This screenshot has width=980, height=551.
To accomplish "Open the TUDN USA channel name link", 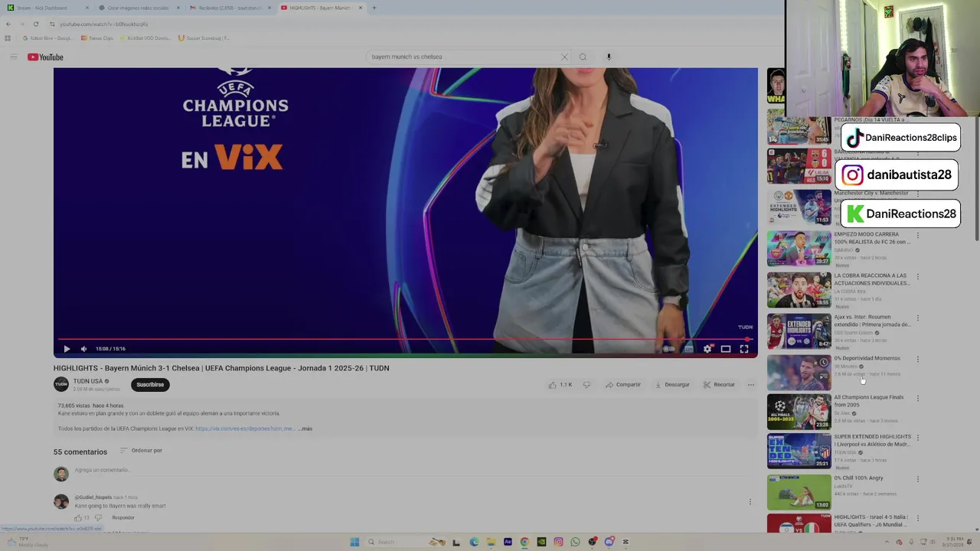I will coord(88,381).
